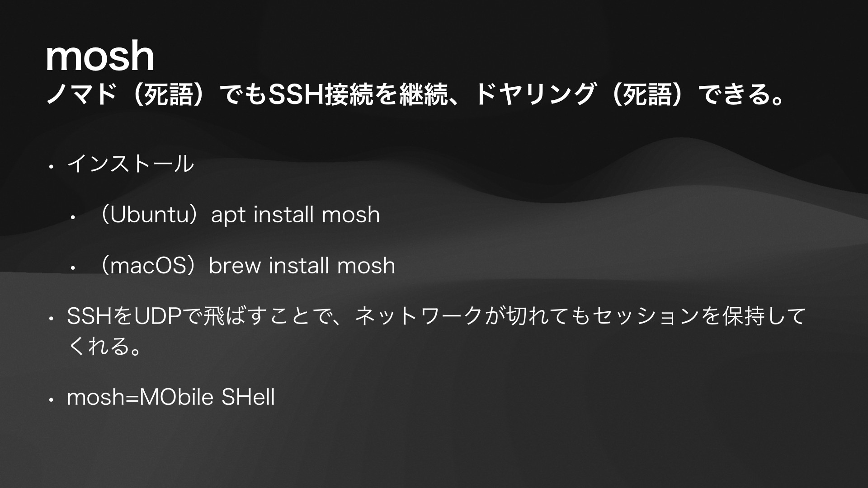
Task: Click the Japanese subtitle below the title
Action: [415, 95]
